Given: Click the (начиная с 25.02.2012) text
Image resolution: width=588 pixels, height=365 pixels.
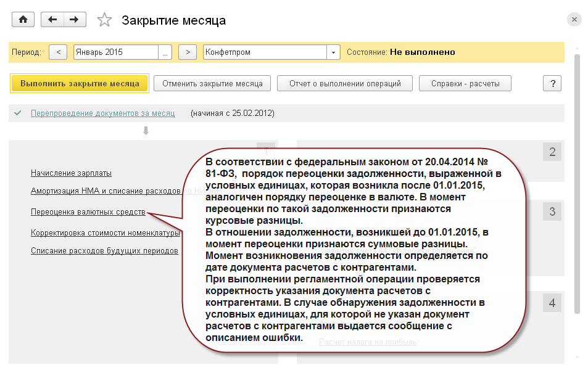Looking at the screenshot, I should click(233, 113).
